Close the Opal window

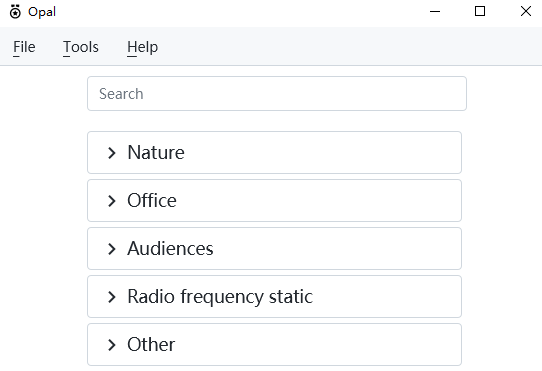(x=526, y=11)
